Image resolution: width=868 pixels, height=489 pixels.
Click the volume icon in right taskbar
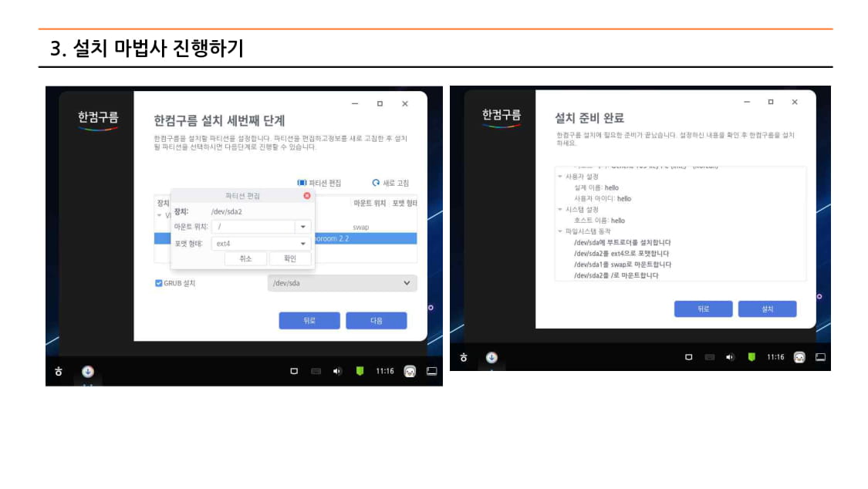730,357
